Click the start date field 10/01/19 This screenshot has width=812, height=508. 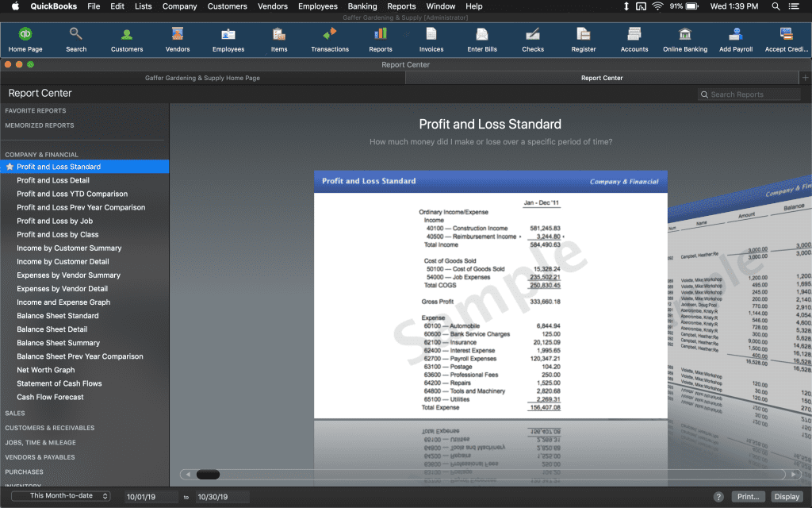click(x=151, y=497)
